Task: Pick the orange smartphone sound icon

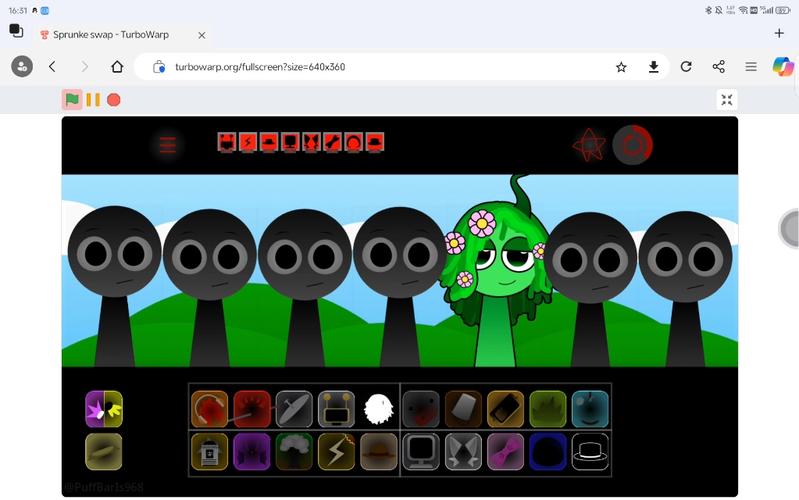Action: tap(505, 409)
